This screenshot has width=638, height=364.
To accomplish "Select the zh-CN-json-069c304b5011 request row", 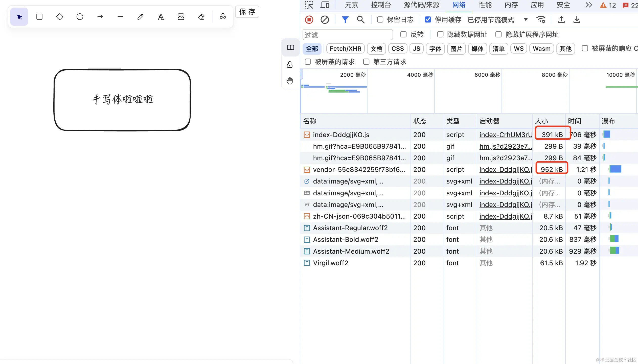I will pos(469,216).
